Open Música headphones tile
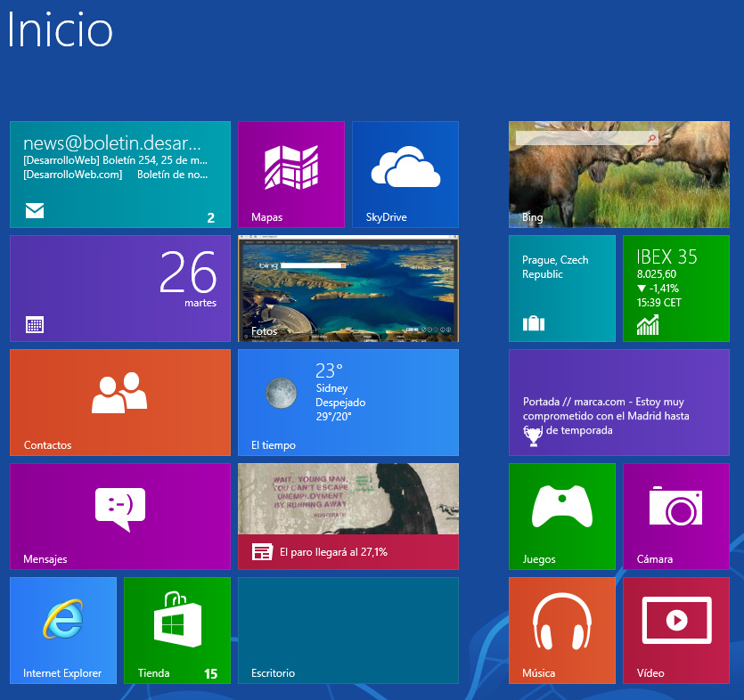 (x=562, y=631)
